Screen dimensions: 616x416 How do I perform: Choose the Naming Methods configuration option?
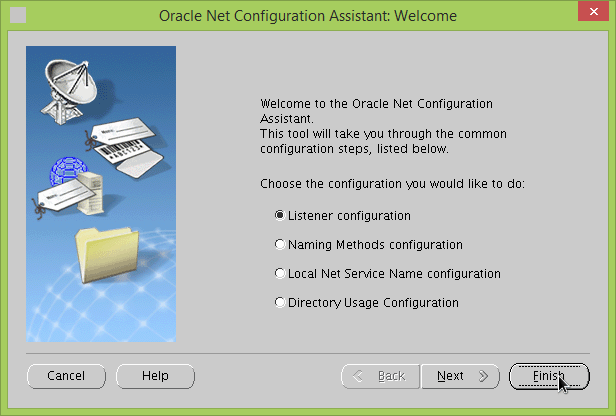pos(279,244)
